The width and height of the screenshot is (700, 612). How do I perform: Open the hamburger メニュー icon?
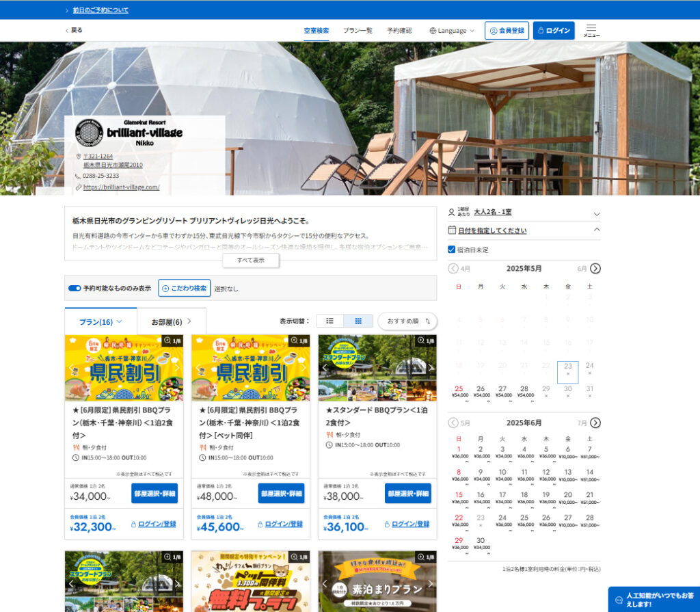tap(591, 30)
